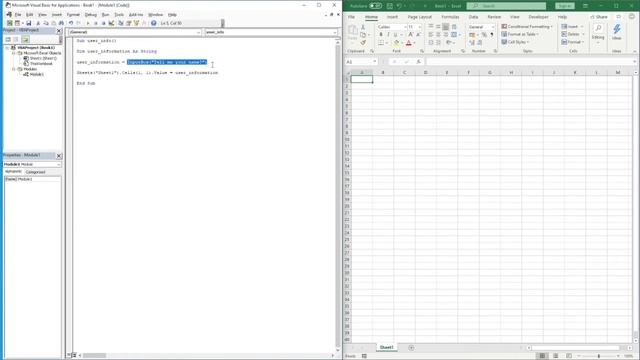Click Italic icon in Excel ribbon
This screenshot has height=360, width=640.
388,35
